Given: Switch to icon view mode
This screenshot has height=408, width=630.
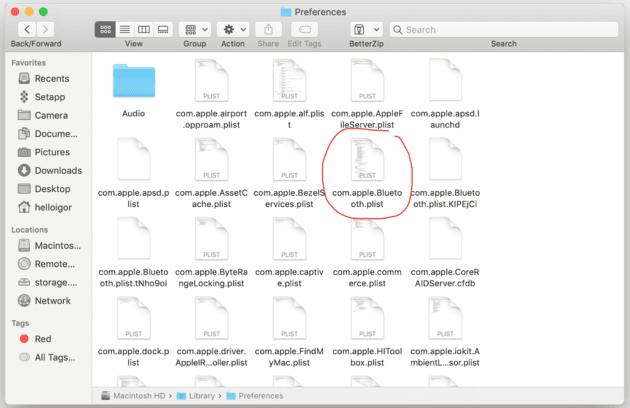Looking at the screenshot, I should pyautogui.click(x=105, y=30).
